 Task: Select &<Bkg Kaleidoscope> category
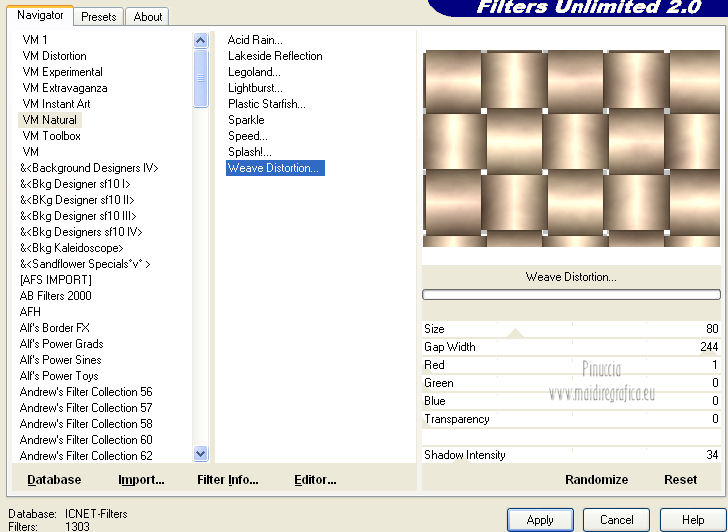pyautogui.click(x=72, y=248)
